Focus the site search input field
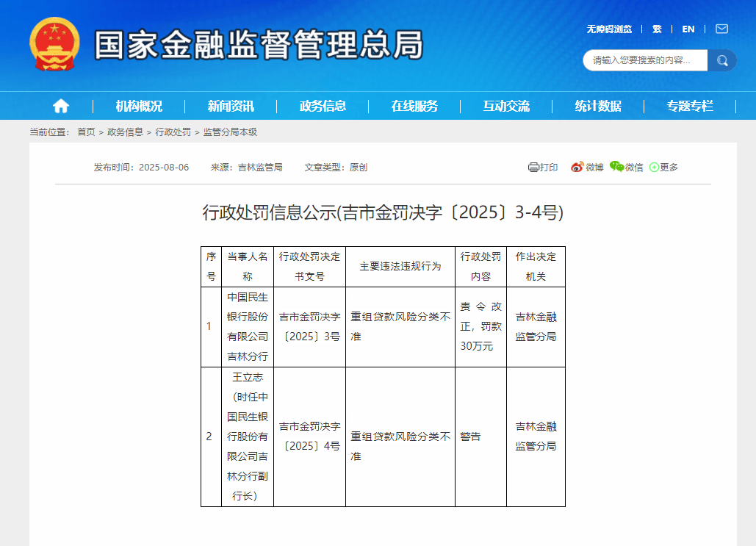 coord(645,60)
